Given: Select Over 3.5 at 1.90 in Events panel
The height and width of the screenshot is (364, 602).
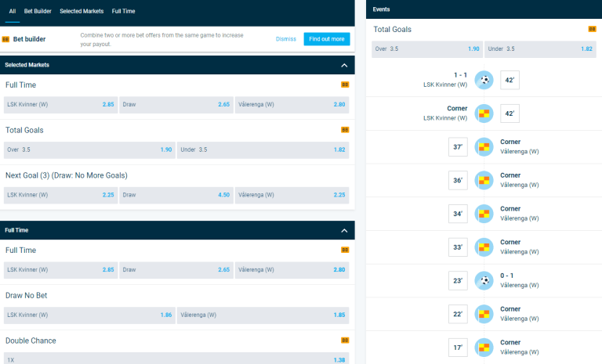Looking at the screenshot, I should tap(427, 49).
